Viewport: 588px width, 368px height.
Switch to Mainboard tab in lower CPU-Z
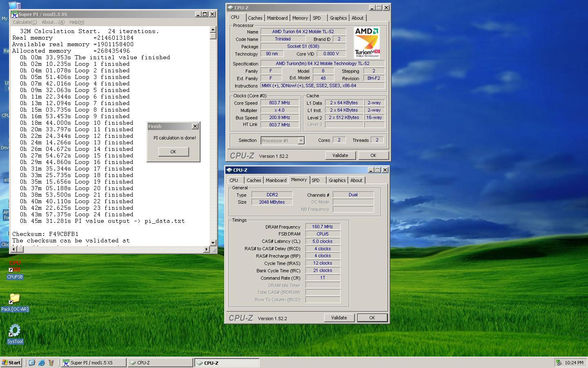pyautogui.click(x=276, y=180)
